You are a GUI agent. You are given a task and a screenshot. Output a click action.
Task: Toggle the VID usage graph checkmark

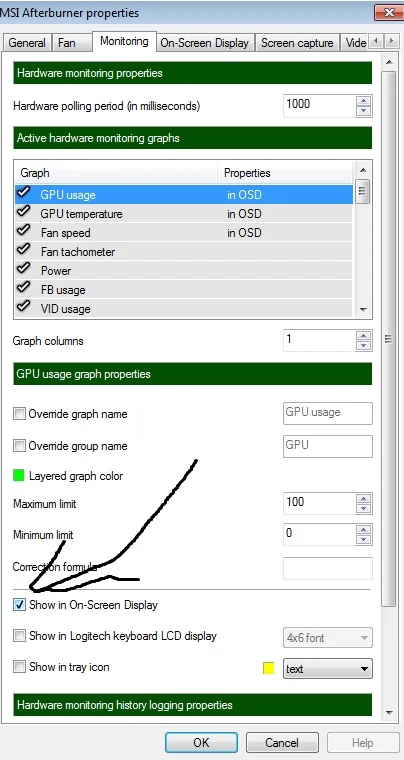point(23,307)
